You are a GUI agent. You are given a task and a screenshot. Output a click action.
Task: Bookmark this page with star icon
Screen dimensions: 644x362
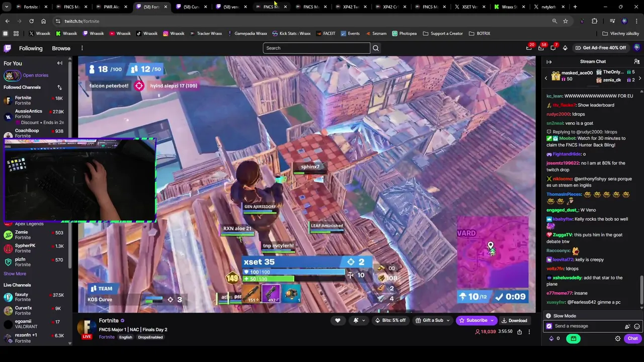[x=566, y=21]
